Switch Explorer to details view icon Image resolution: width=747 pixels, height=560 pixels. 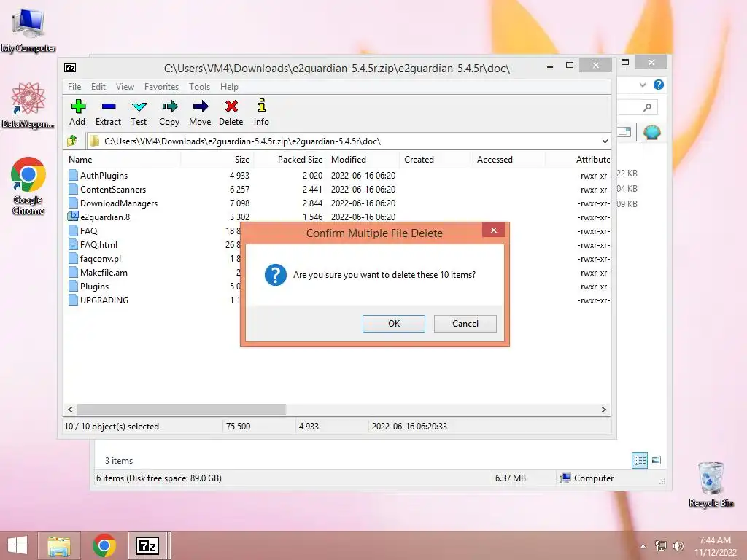(639, 460)
